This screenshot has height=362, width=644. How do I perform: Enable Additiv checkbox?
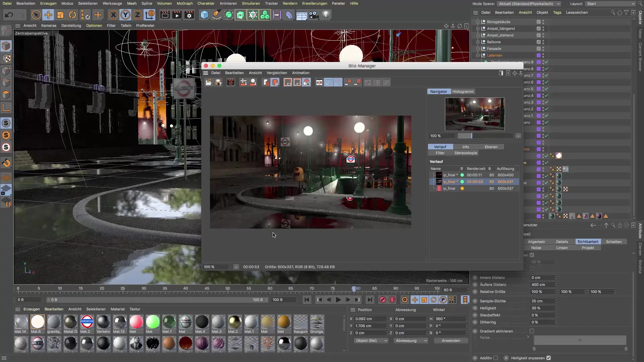click(496, 358)
